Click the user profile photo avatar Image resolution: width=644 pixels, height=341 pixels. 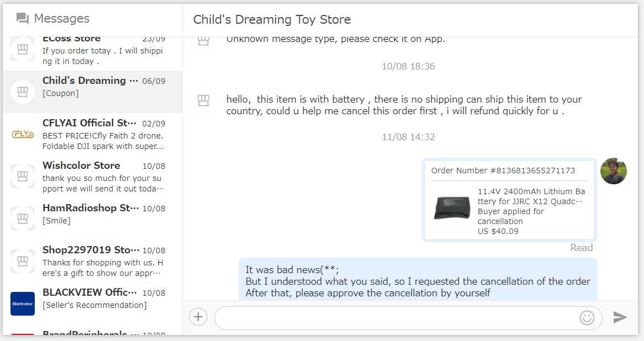(x=613, y=171)
